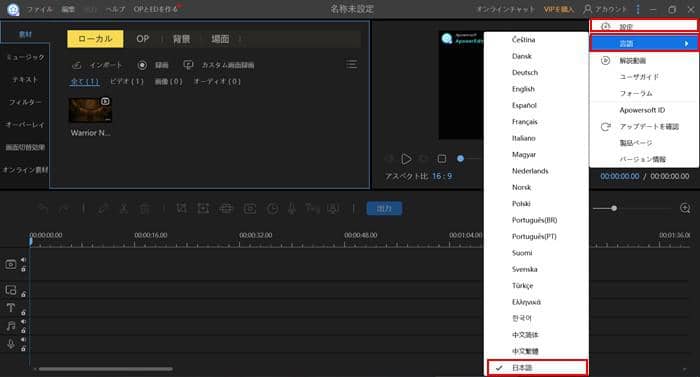This screenshot has height=377, width=700.
Task: Click the VIPを購入 link
Action: click(x=558, y=9)
